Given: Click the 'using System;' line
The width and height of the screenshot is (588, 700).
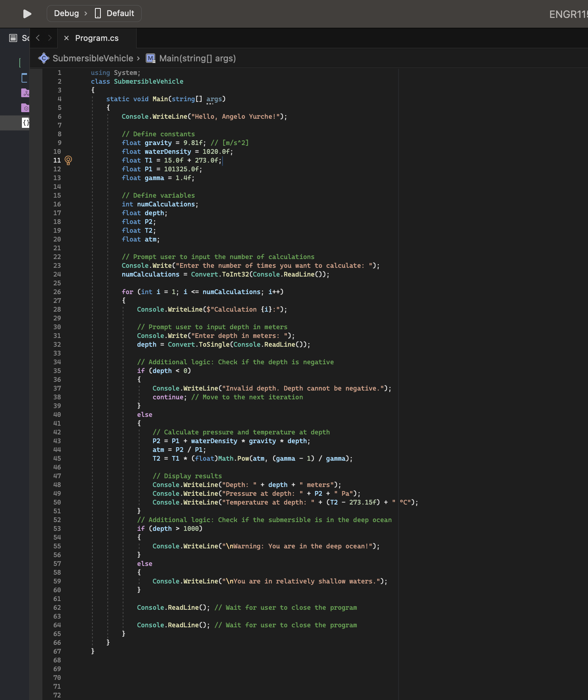Looking at the screenshot, I should [115, 73].
